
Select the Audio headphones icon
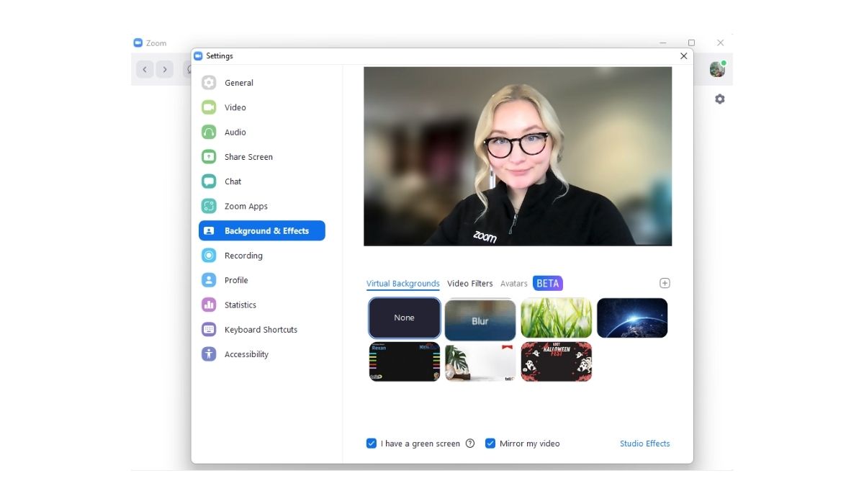click(209, 132)
